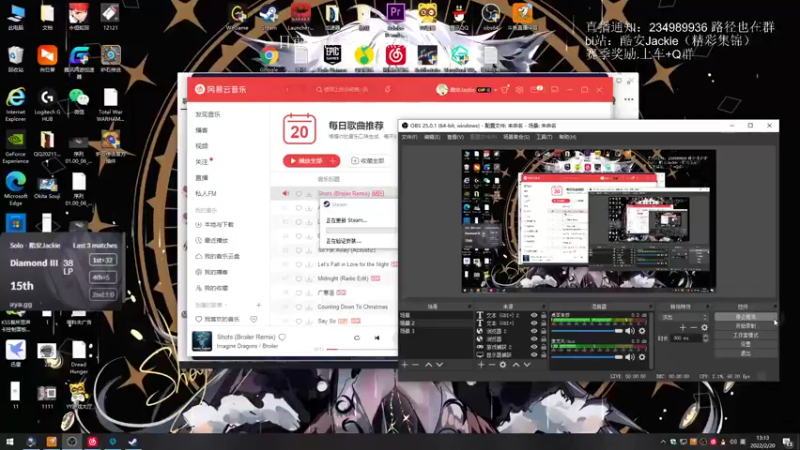Viewport: 800px width, 450px height.
Task: Click 开始录制 to start recording
Action: 745,326
